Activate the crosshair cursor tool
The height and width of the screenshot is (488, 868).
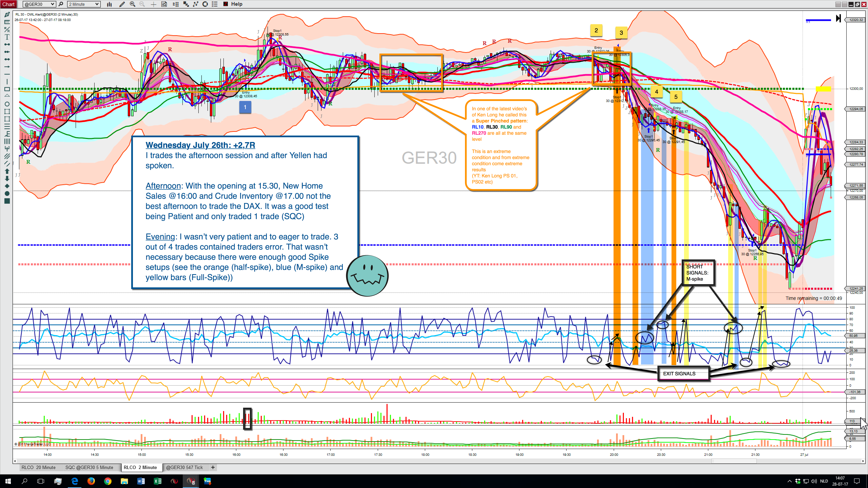(x=153, y=4)
